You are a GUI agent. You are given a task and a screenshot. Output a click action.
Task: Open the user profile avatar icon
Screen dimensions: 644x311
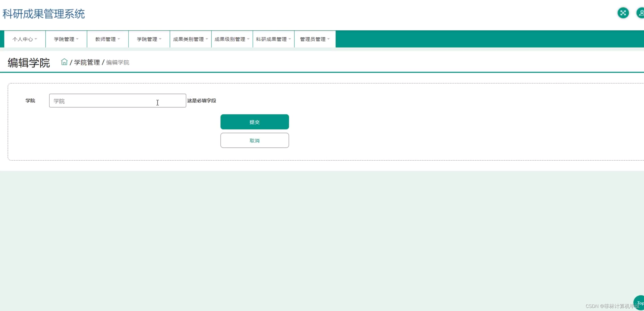[x=640, y=13]
